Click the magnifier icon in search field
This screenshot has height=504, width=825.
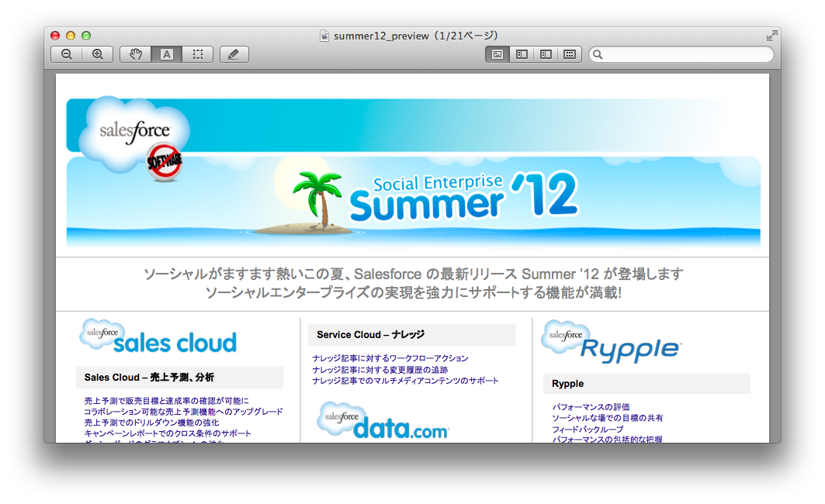[x=598, y=54]
